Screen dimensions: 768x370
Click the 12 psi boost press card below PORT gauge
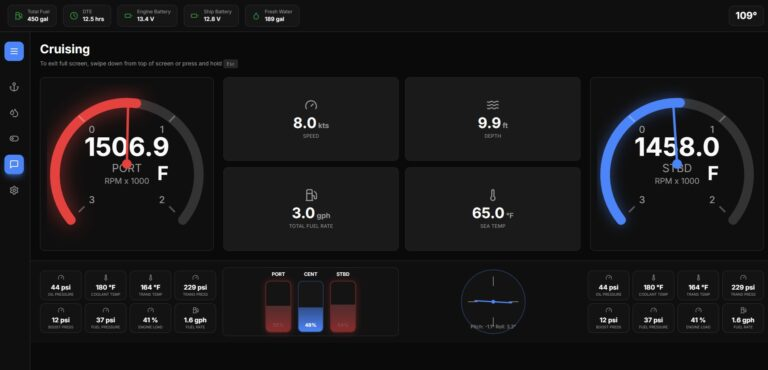[x=61, y=318]
